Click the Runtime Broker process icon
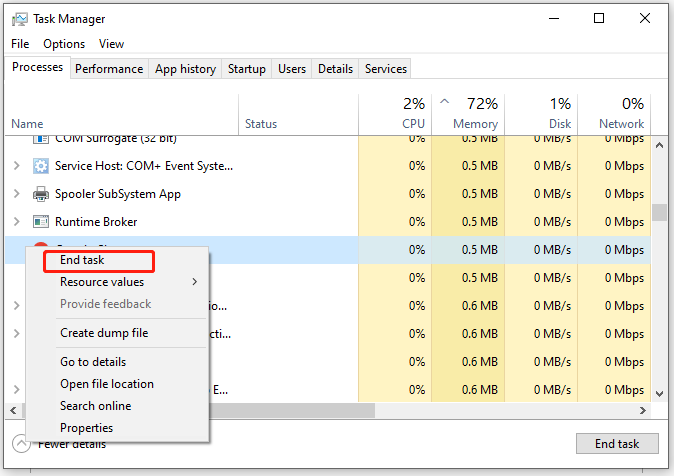The width and height of the screenshot is (674, 476). point(41,222)
